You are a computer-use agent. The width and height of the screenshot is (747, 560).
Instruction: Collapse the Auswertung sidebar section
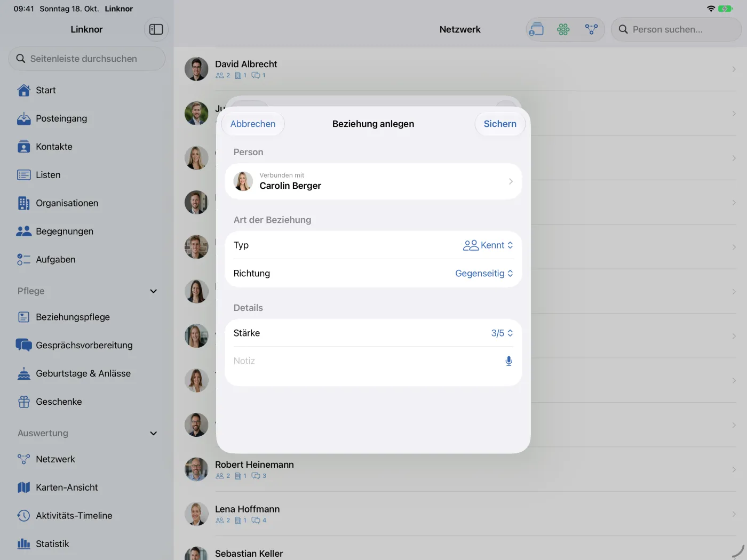point(154,434)
